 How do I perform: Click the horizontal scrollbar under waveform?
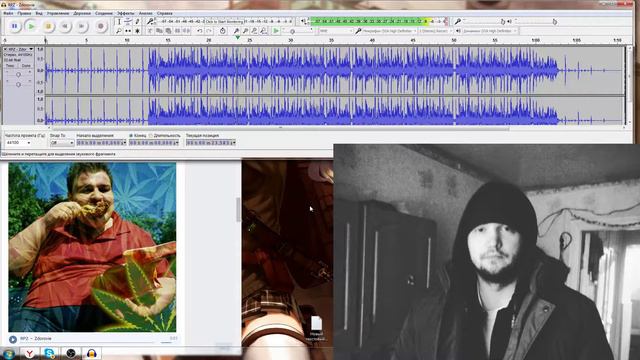280,128
